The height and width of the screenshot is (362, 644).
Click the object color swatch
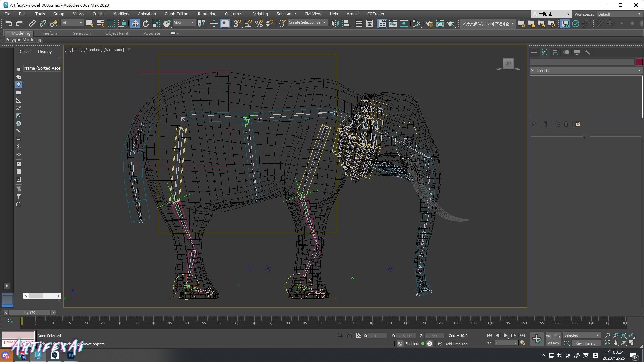639,62
